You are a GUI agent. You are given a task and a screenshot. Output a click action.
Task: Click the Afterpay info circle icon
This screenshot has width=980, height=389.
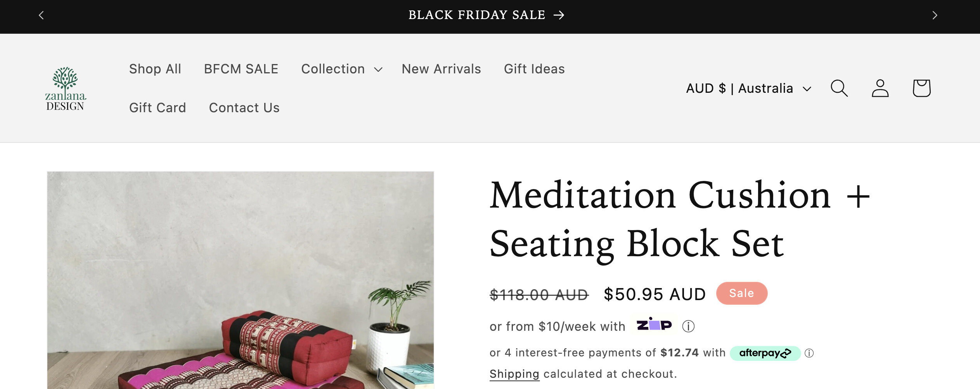pyautogui.click(x=809, y=353)
